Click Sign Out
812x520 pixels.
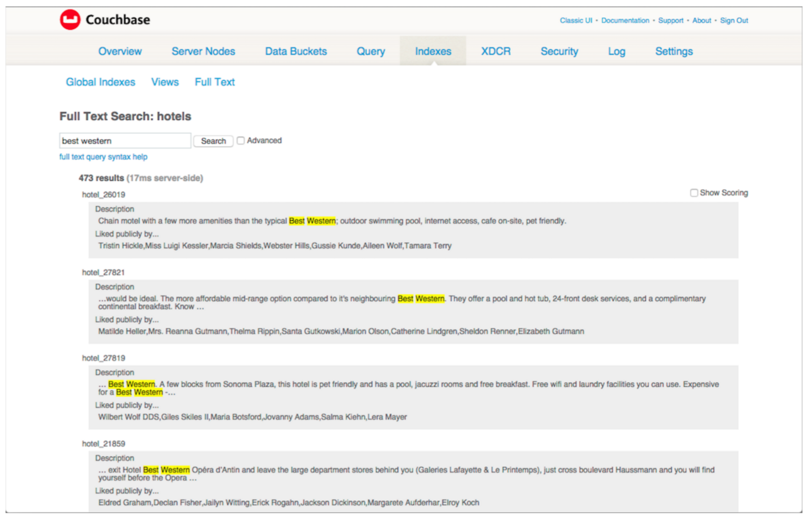734,20
